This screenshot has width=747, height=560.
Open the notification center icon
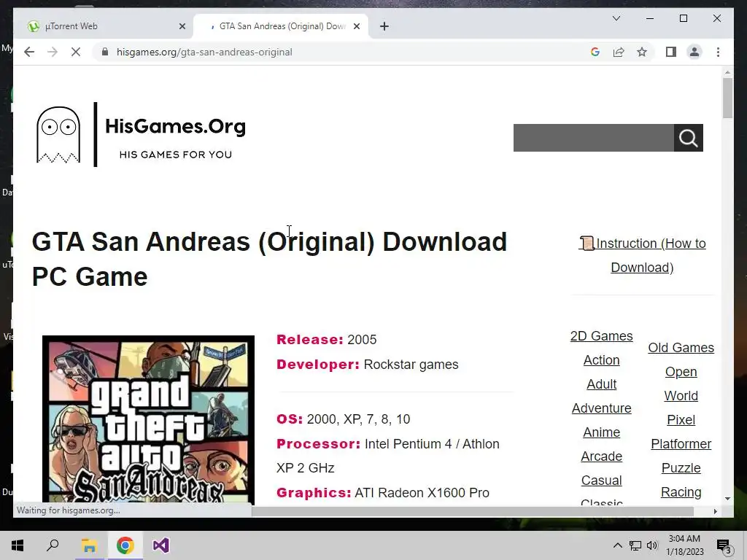pos(724,545)
